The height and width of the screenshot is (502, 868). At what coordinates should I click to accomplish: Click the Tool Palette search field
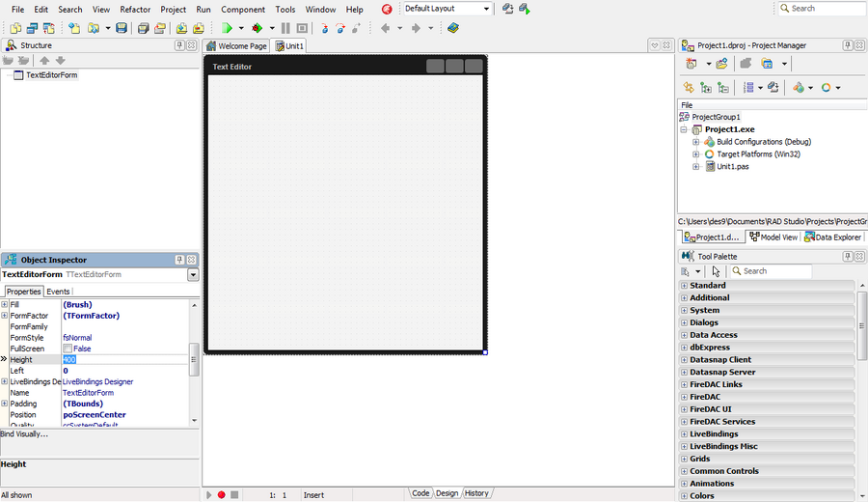772,271
